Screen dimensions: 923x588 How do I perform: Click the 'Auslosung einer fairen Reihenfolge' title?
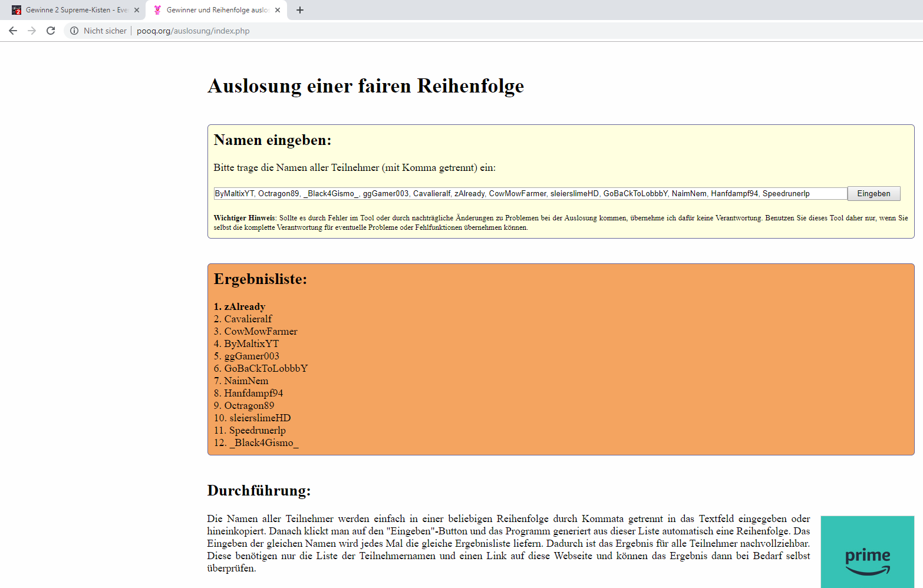pyautogui.click(x=365, y=86)
